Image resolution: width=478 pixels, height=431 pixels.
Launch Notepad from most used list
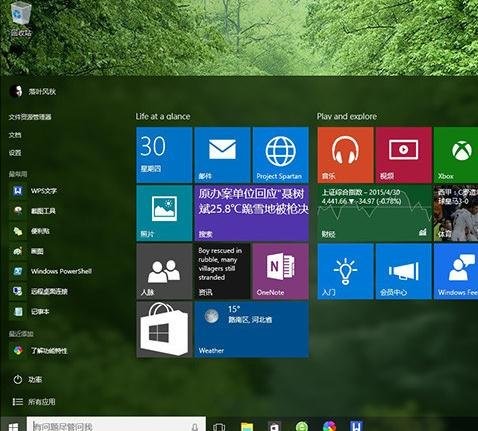click(x=30, y=312)
